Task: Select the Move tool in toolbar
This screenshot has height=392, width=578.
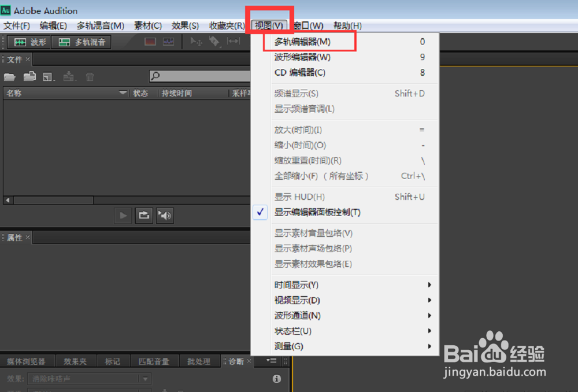Action: click(x=196, y=41)
